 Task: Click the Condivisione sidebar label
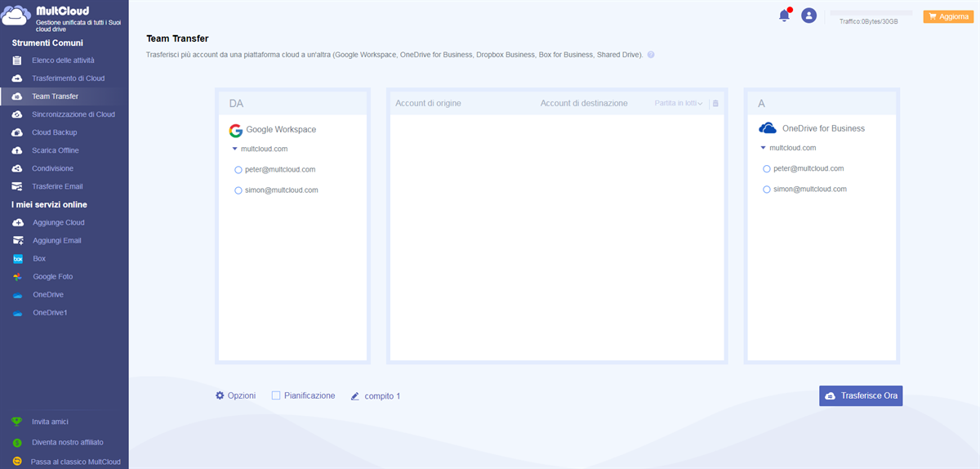52,168
